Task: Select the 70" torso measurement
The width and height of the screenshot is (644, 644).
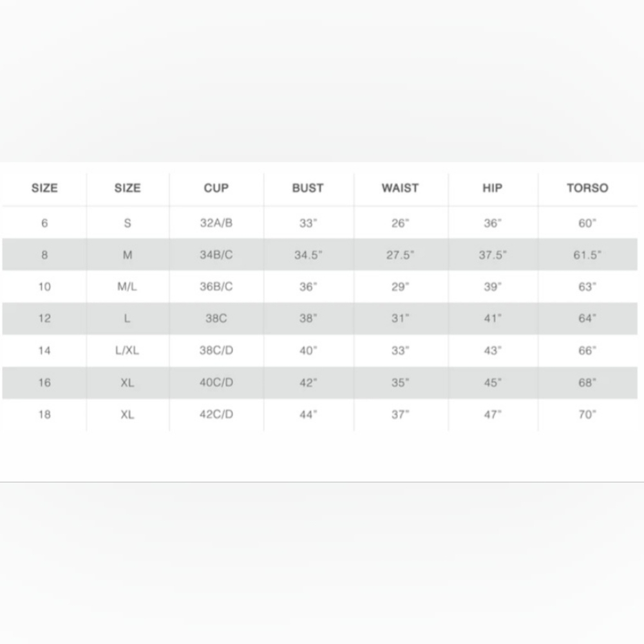Action: (587, 415)
